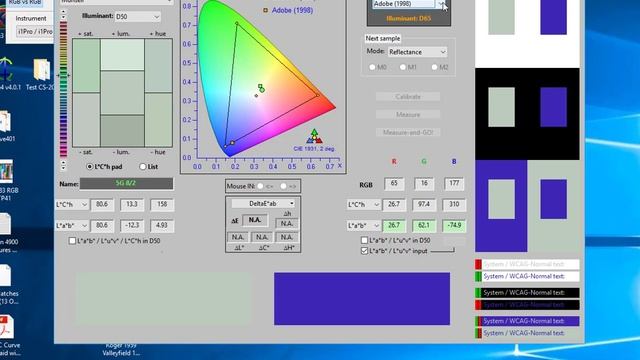The height and width of the screenshot is (360, 640).
Task: Click the purple patch on the white preview background
Action: (553, 16)
